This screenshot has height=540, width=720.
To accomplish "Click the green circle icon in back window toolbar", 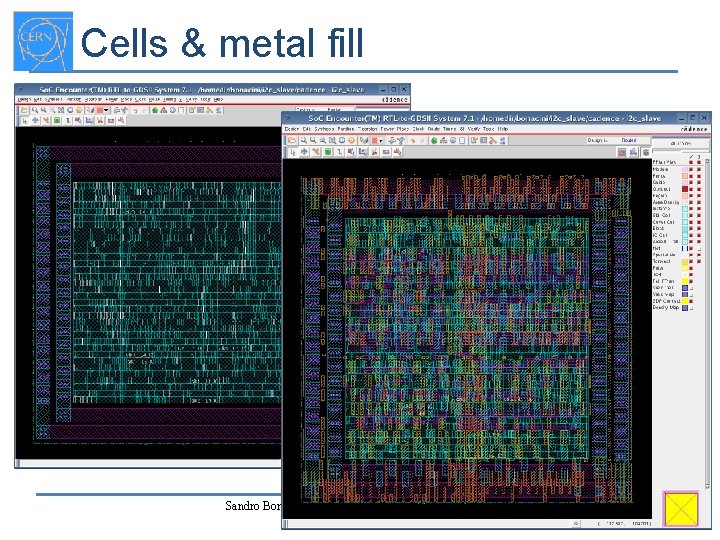I will click(155, 110).
